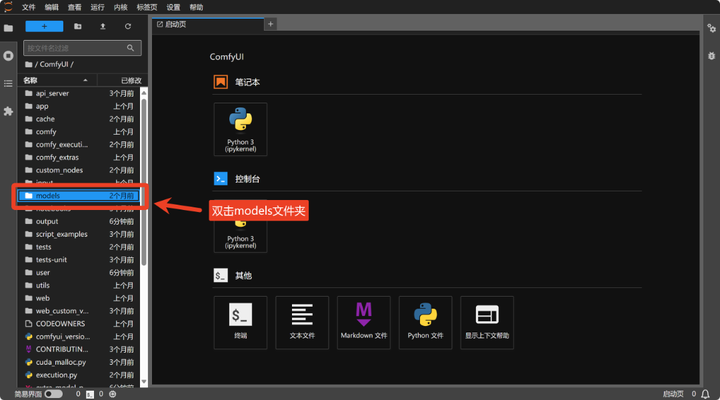Select the web folder
The height and width of the screenshot is (400, 720).
click(x=79, y=299)
